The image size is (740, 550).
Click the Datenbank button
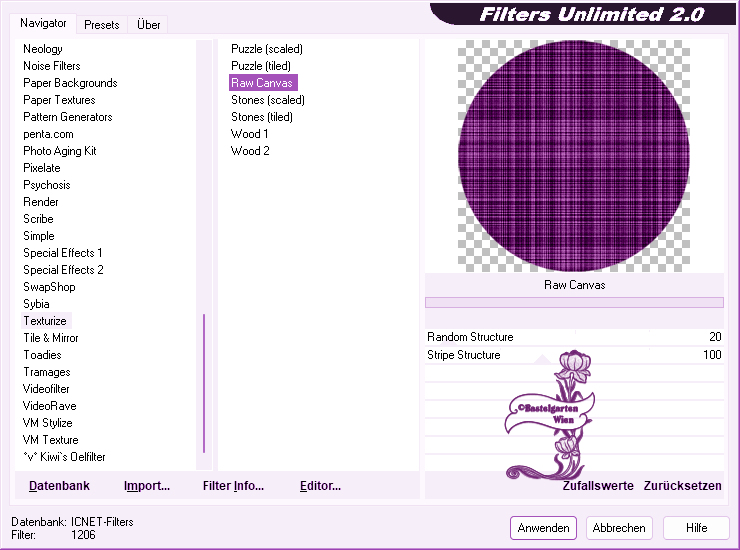click(59, 486)
